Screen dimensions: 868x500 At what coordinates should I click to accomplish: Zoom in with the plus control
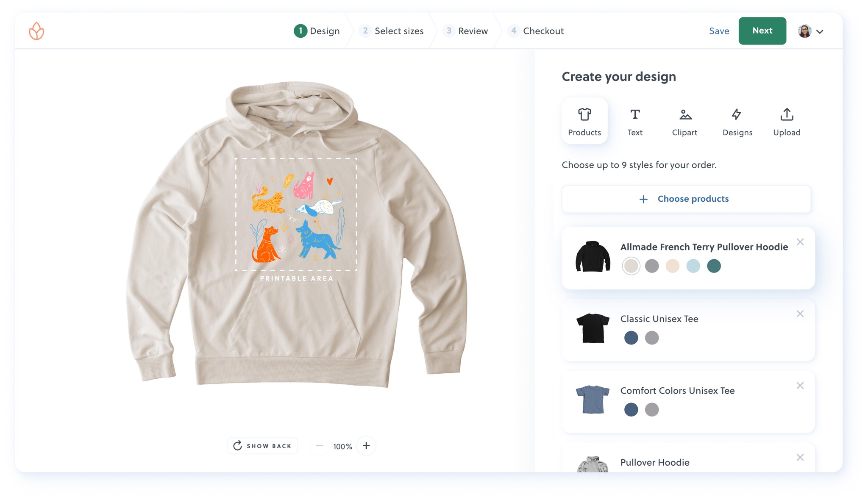click(x=366, y=446)
